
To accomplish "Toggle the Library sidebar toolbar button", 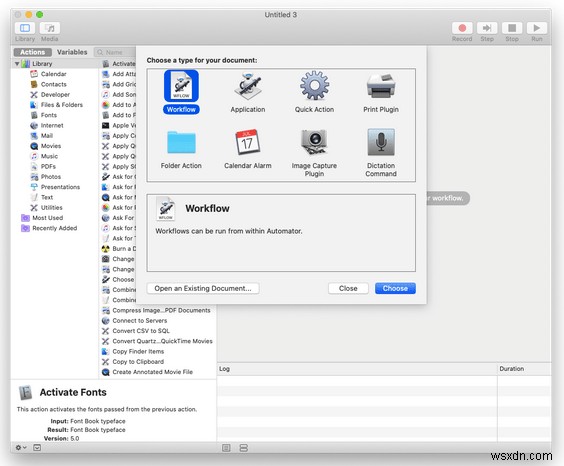I will click(25, 28).
